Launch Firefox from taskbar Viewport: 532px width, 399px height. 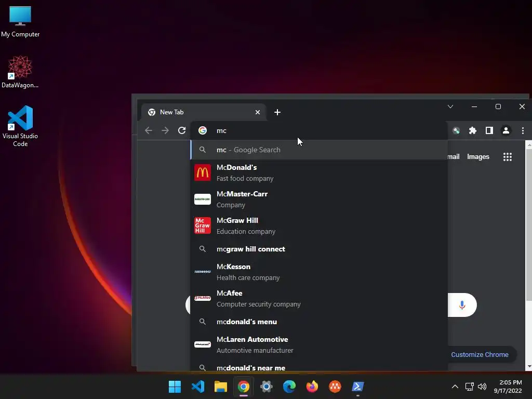pos(312,387)
